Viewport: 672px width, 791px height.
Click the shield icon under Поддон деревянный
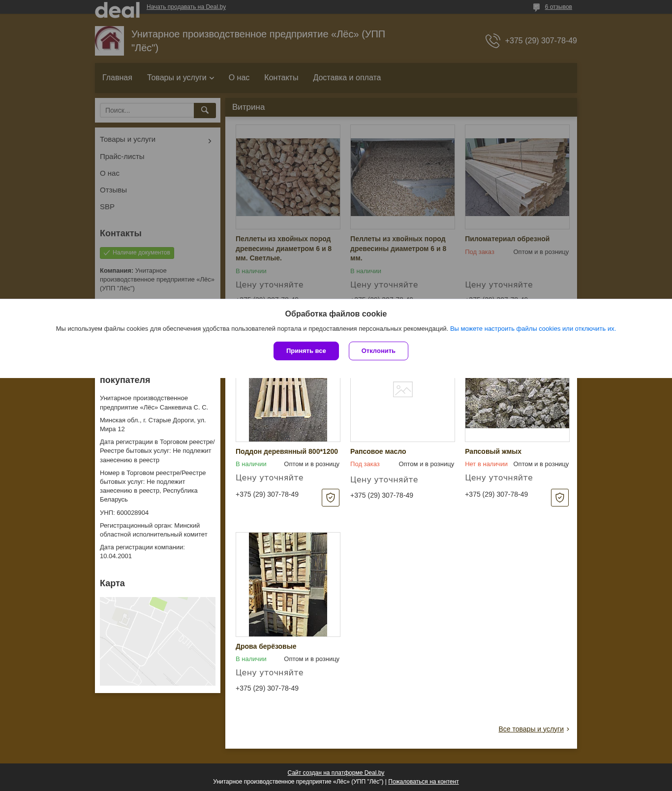click(331, 498)
